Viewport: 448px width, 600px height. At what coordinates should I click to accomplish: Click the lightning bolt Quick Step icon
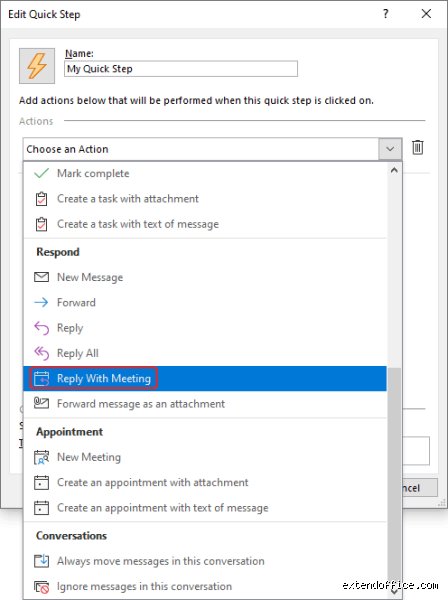coord(37,66)
